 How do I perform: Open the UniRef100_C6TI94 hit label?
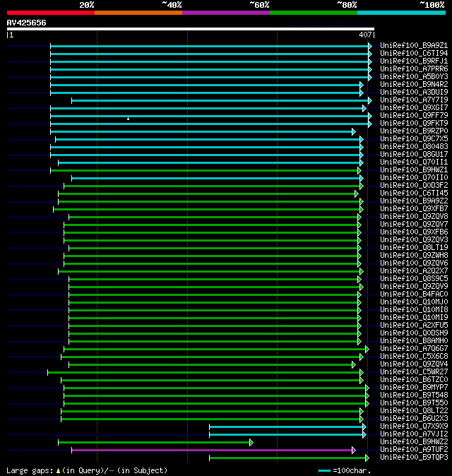tap(414, 54)
